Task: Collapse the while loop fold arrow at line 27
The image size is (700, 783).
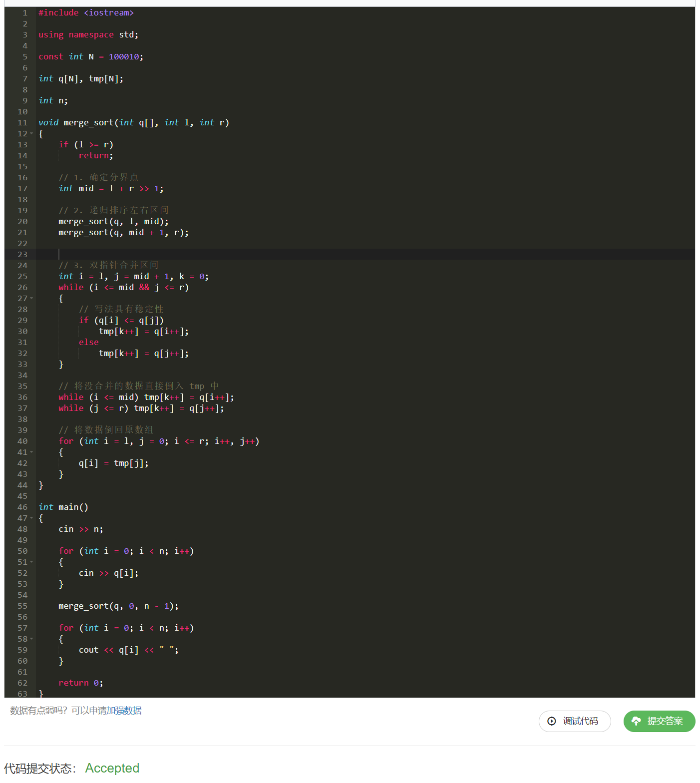Action: (31, 298)
